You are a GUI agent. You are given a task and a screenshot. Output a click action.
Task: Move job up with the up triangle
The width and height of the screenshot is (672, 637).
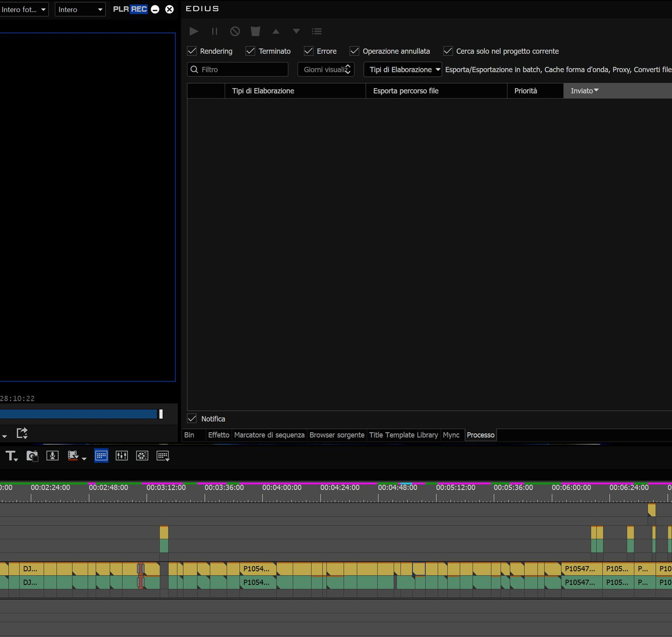pyautogui.click(x=276, y=32)
